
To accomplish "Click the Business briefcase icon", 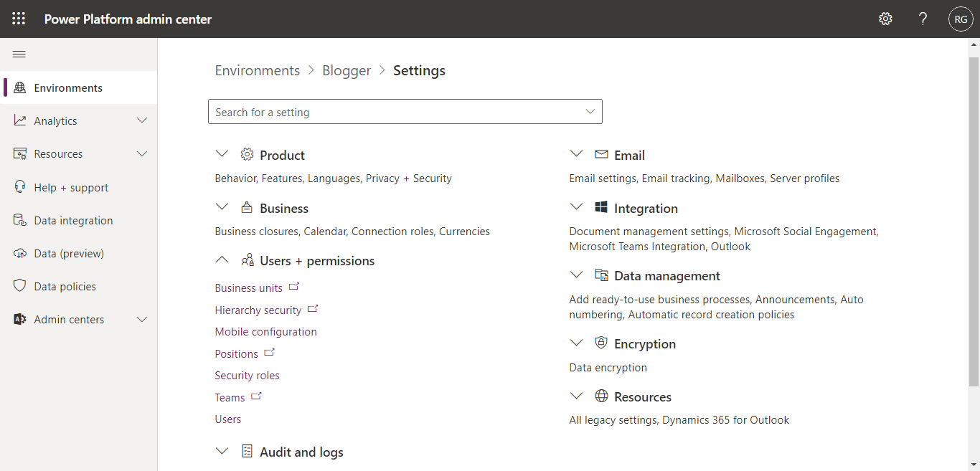I will pos(247,208).
